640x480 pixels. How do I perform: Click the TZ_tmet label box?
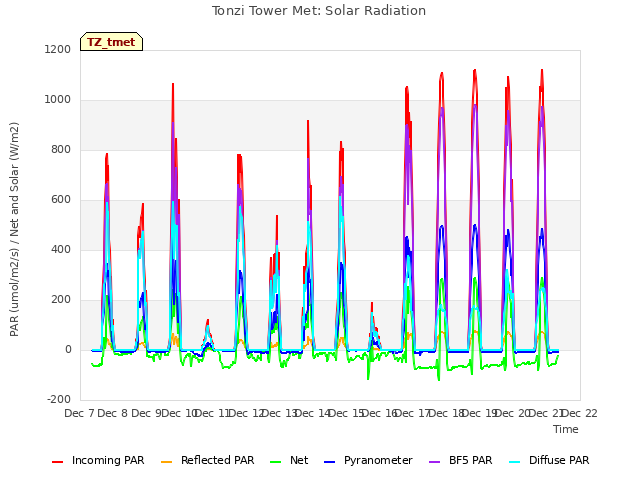click(x=111, y=42)
